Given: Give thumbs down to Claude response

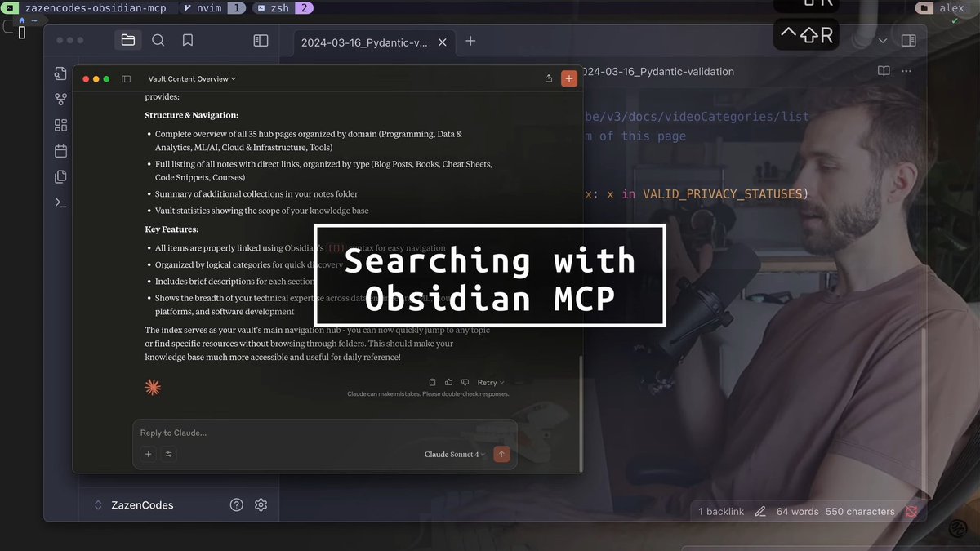Looking at the screenshot, I should tap(465, 382).
